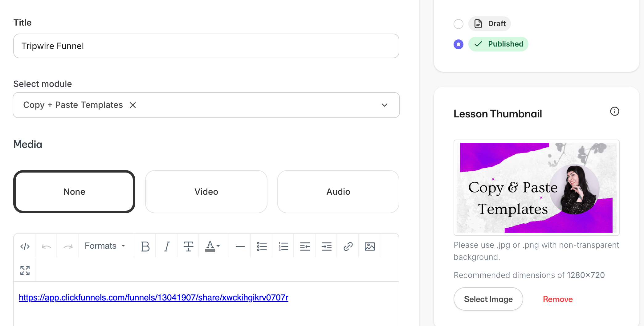Toggle bold formatting
Image resolution: width=644 pixels, height=326 pixels.
click(145, 246)
